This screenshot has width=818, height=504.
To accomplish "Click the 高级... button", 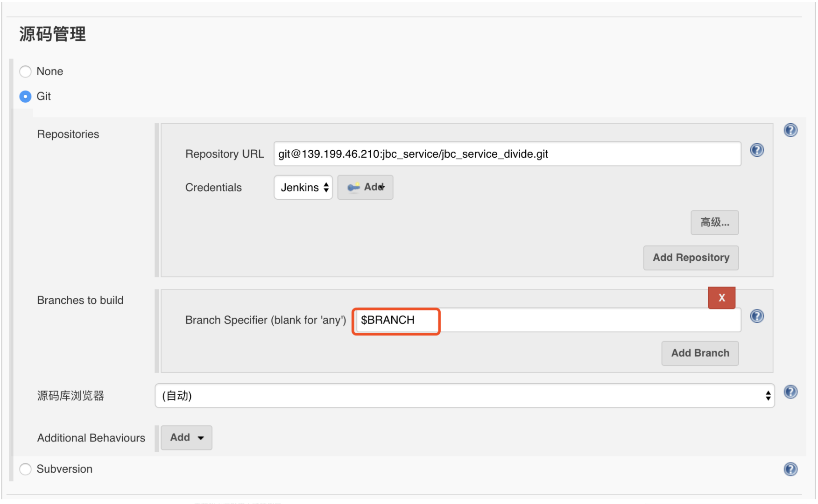I will (715, 223).
